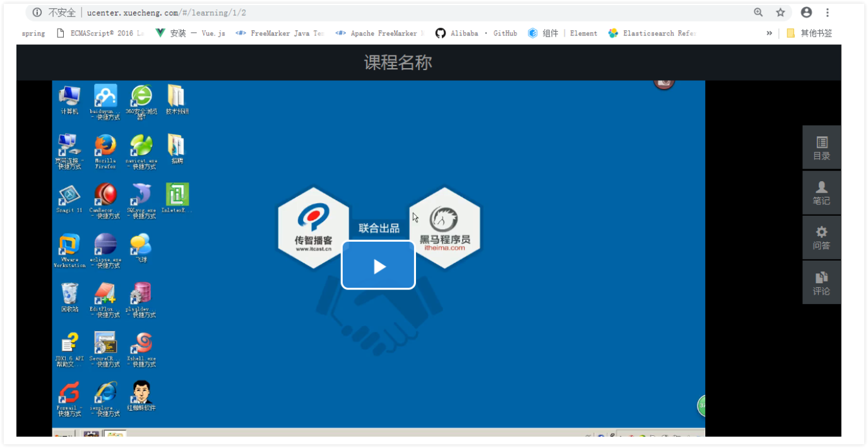Click the EditPlus shortcut in video
Viewport: 868px width, 448px height.
tap(105, 300)
